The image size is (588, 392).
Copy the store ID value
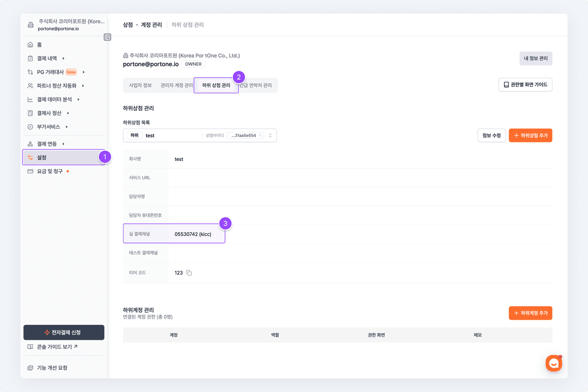pos(260,136)
